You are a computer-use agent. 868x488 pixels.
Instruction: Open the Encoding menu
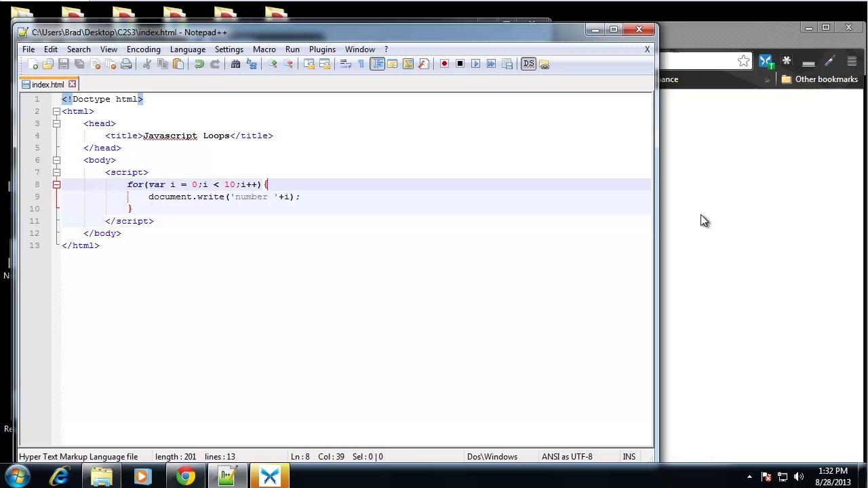point(144,49)
